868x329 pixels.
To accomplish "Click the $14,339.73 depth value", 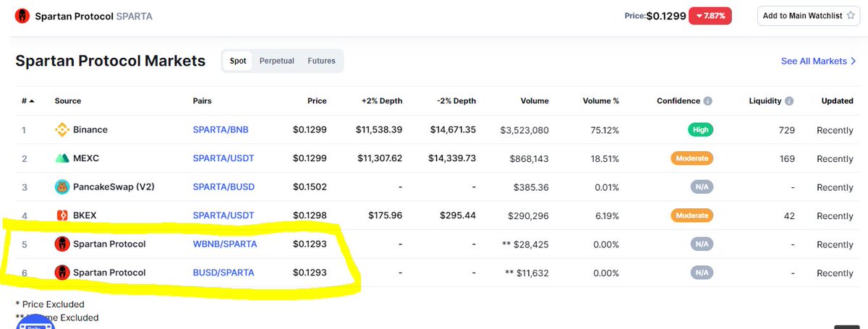I will coord(452,158).
